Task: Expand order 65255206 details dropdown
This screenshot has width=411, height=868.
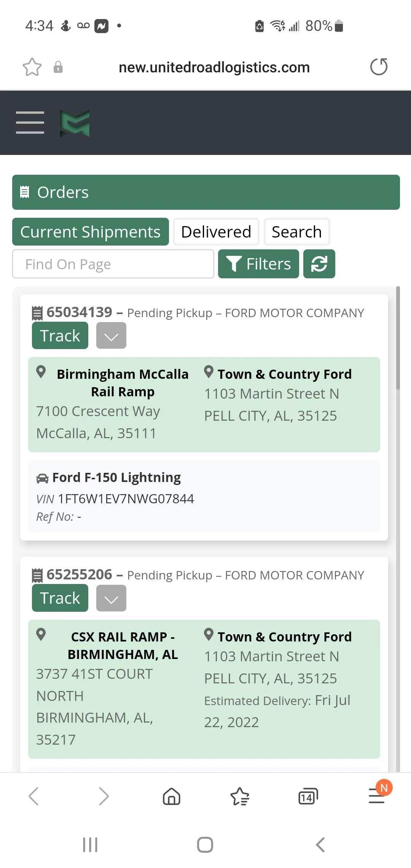Action: [111, 598]
